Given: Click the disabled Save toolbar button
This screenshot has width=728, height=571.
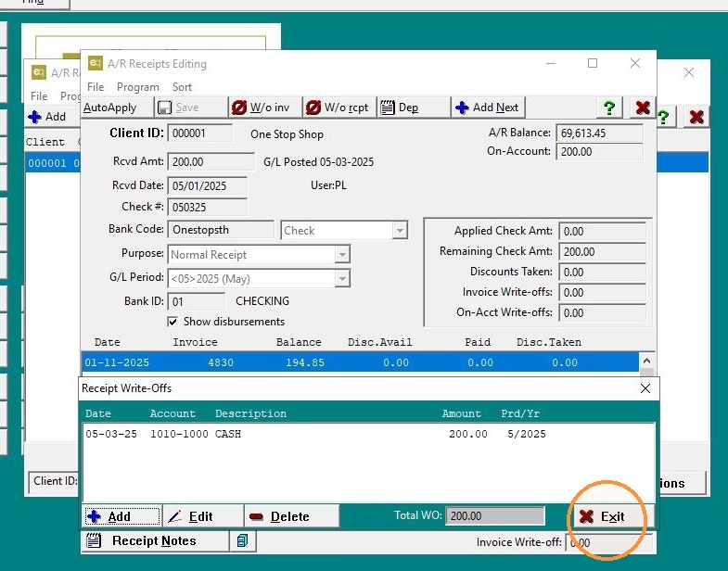Looking at the screenshot, I should tap(191, 108).
